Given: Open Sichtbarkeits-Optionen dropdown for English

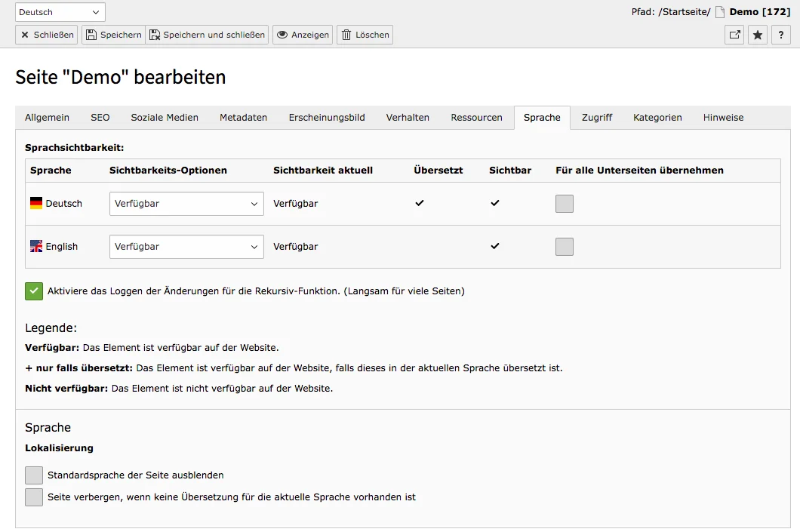Looking at the screenshot, I should (x=186, y=246).
